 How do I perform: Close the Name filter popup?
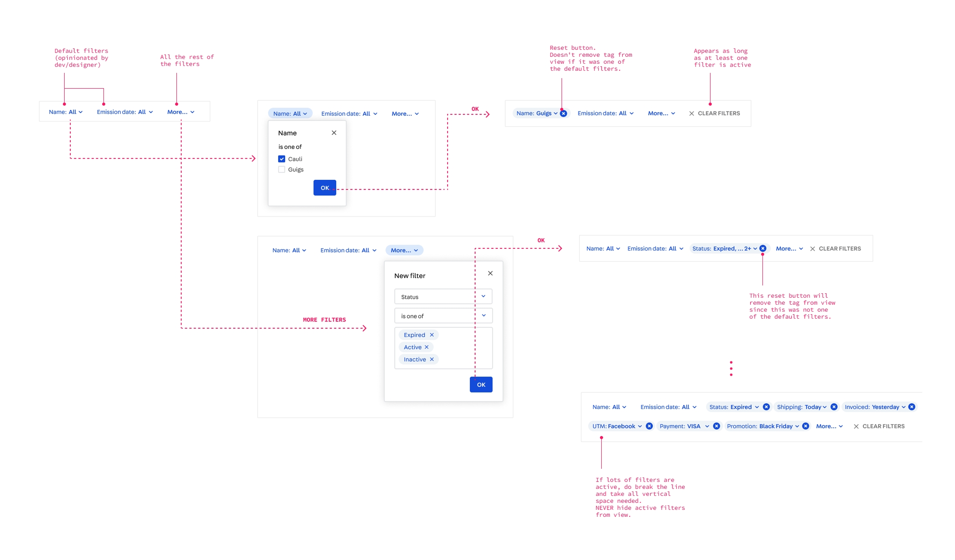click(x=334, y=133)
